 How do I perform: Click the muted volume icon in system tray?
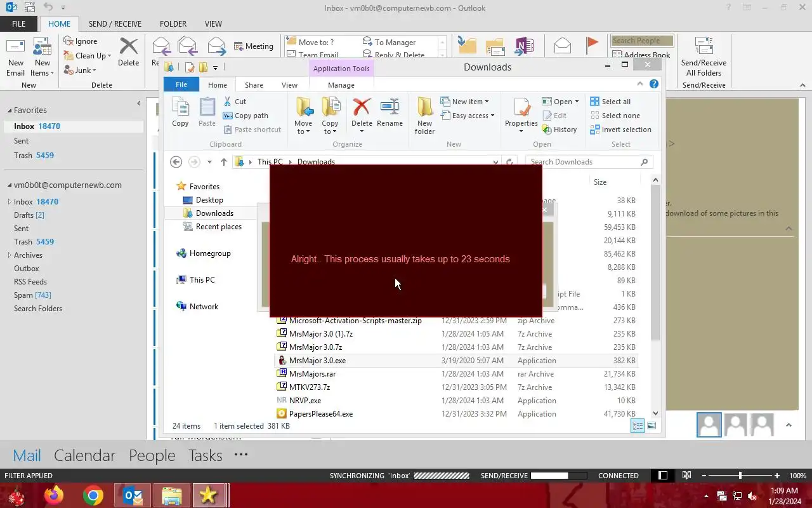click(x=752, y=496)
